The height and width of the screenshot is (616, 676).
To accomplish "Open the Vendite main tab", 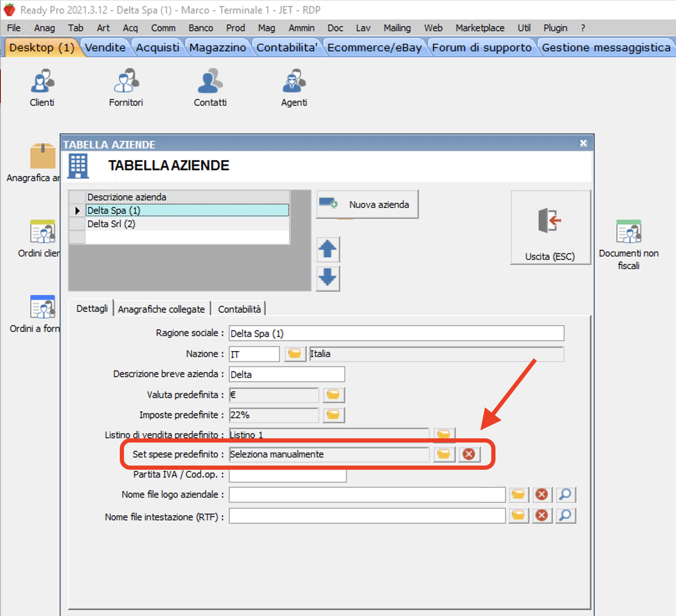I will pyautogui.click(x=105, y=48).
